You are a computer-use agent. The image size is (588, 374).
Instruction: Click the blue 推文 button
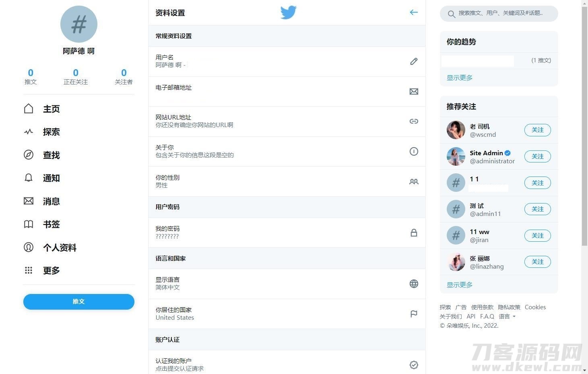(x=78, y=302)
